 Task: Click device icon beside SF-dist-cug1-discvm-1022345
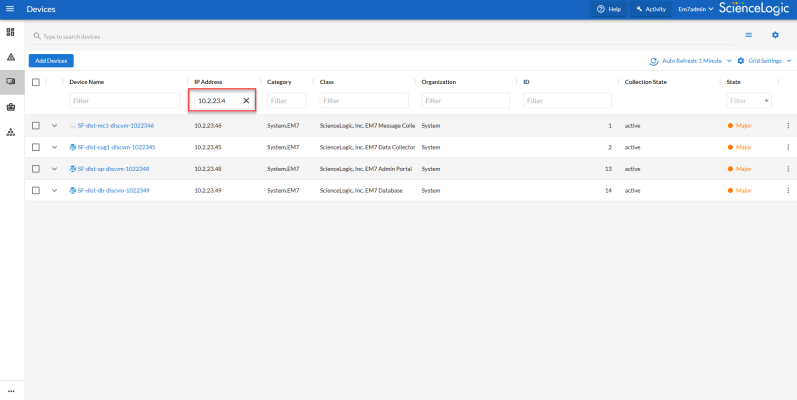coord(73,147)
